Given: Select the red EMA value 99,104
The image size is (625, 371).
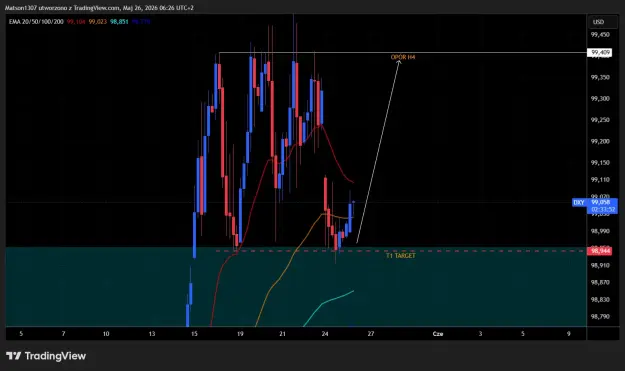Looking at the screenshot, I should (x=76, y=22).
